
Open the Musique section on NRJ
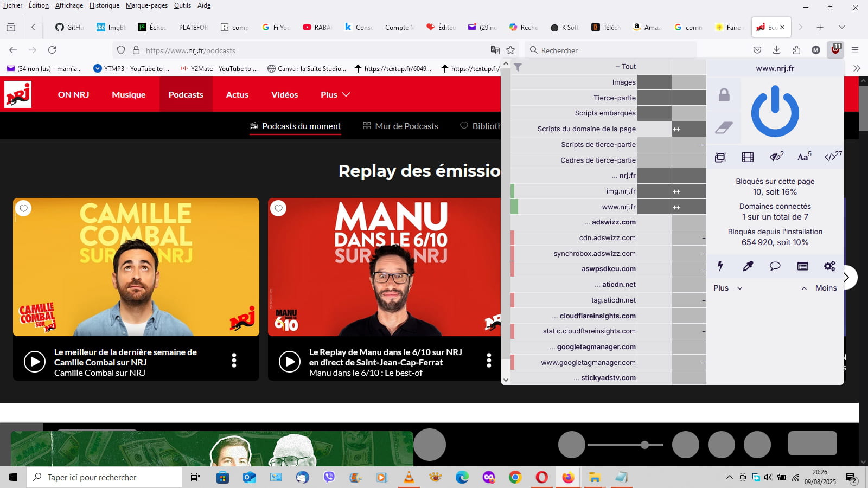(x=129, y=94)
